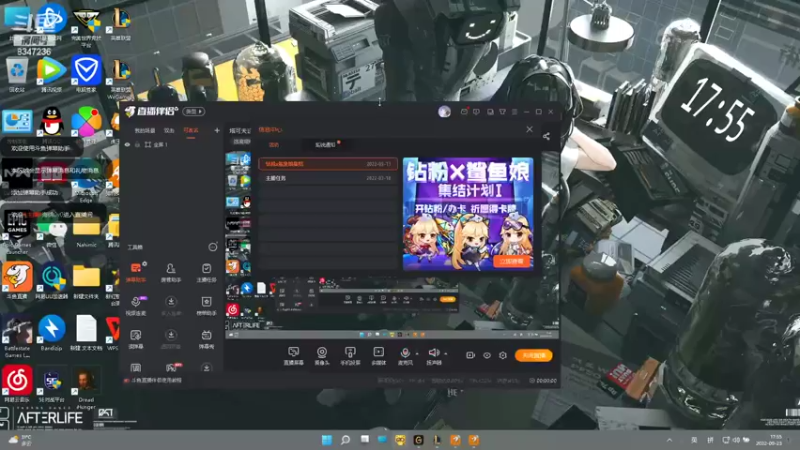Add a live screen capture source
This screenshot has height=450, width=800.
coord(293,356)
